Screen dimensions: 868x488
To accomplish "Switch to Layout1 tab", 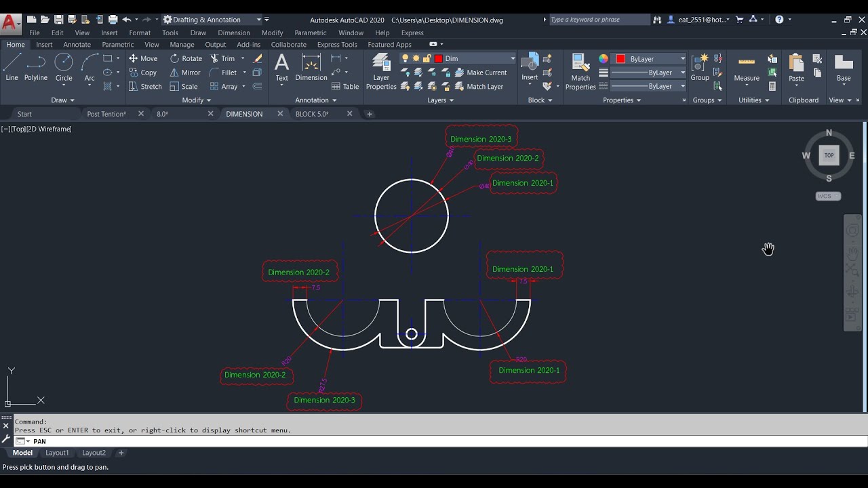I will point(57,453).
